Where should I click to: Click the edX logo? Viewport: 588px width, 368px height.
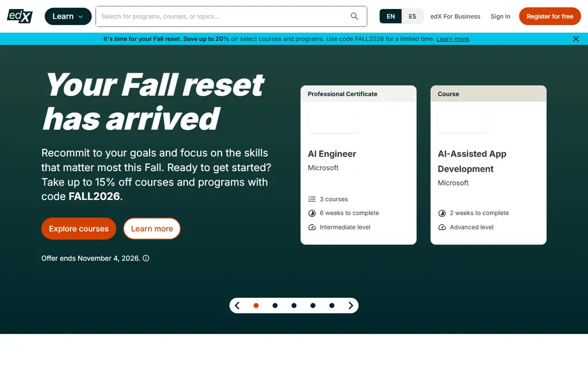point(20,16)
